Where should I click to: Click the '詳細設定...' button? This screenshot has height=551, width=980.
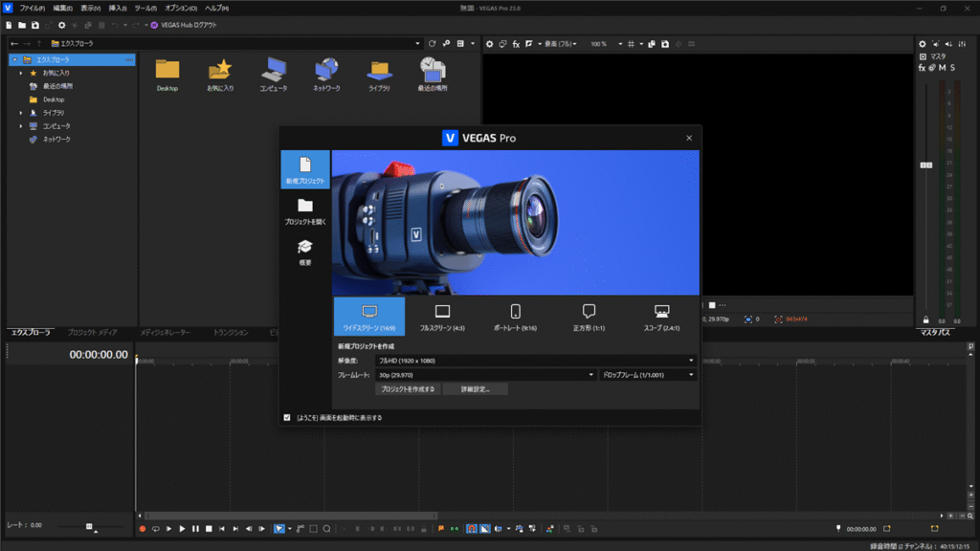(x=475, y=389)
